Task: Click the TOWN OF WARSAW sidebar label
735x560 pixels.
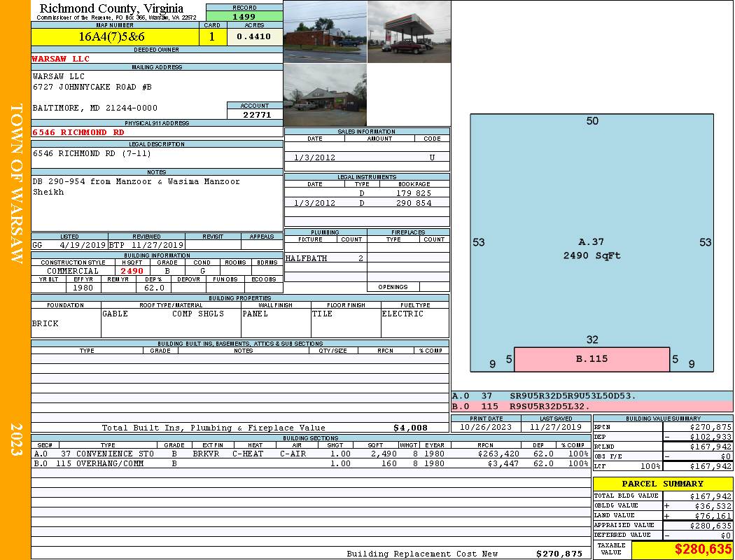Action: click(15, 183)
